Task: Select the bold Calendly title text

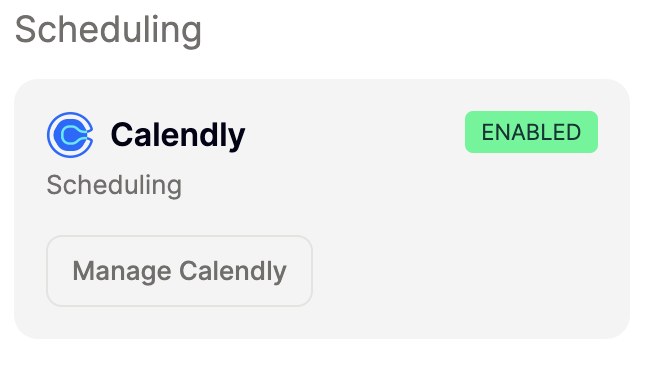Action: (178, 135)
